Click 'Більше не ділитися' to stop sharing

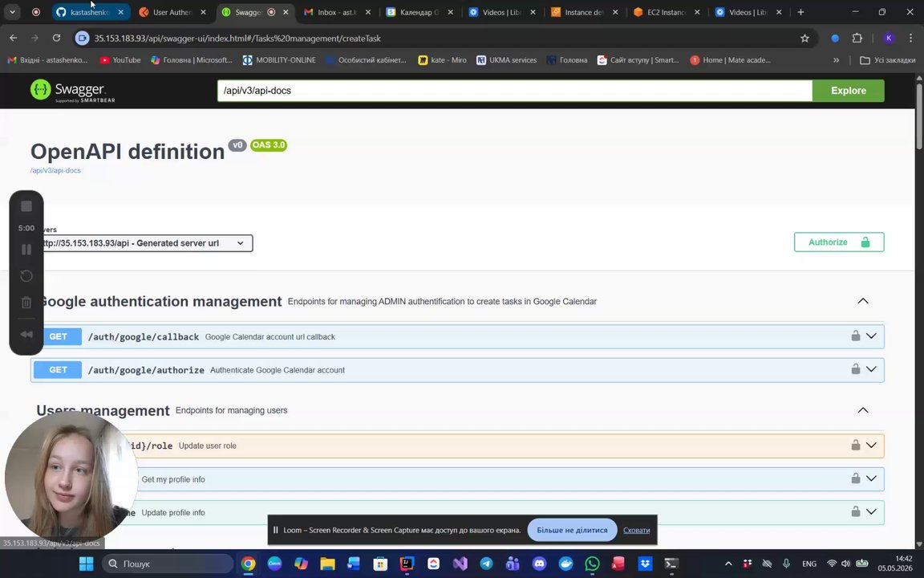pos(572,530)
